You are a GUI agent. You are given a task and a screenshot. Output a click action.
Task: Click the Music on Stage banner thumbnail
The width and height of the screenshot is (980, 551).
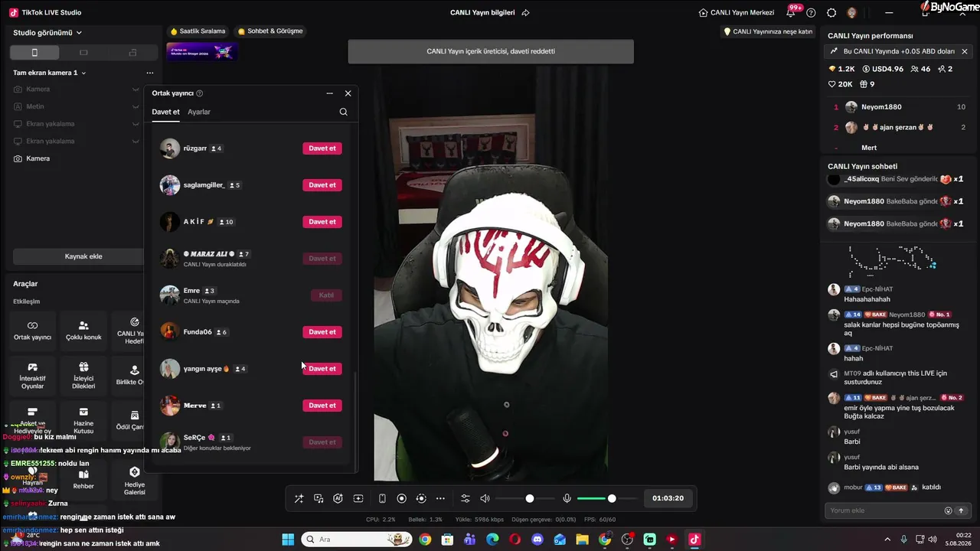(201, 51)
